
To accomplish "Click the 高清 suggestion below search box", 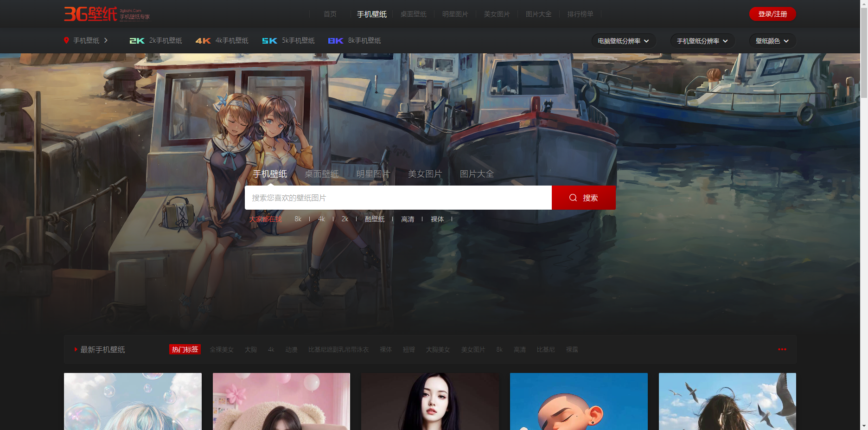I will point(408,219).
